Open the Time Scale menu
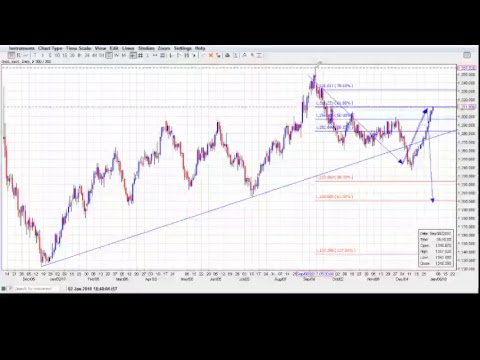 [x=79, y=48]
